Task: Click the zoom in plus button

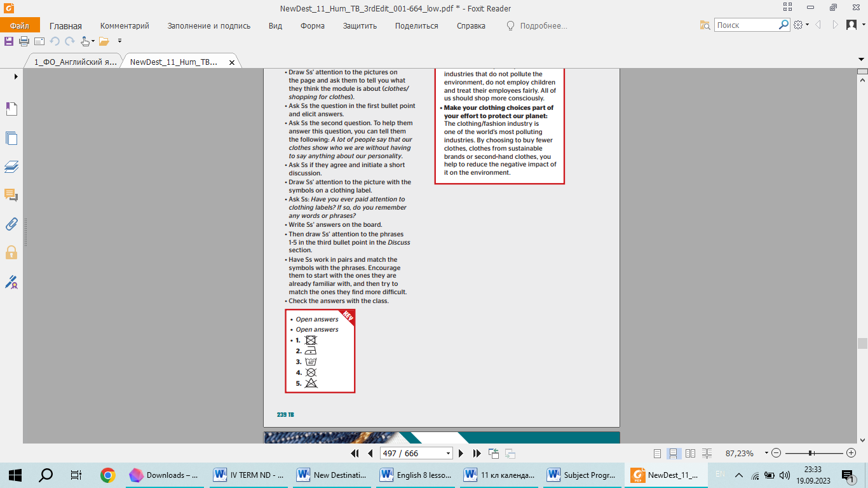Action: coord(851,453)
